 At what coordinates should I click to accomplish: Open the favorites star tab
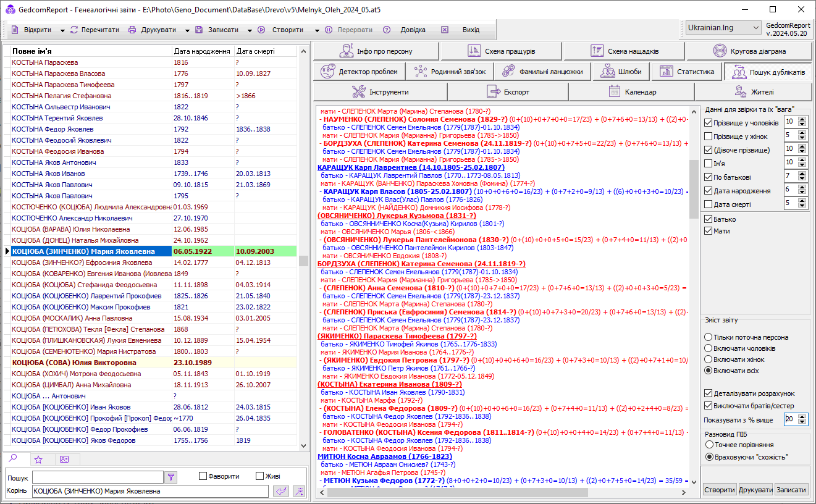click(38, 459)
